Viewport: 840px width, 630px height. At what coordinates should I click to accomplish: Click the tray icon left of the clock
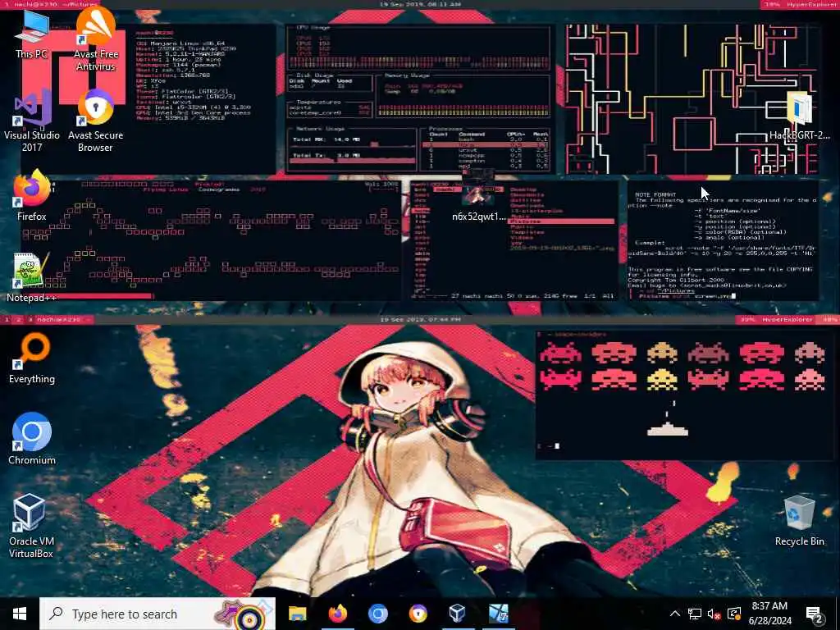(x=734, y=614)
